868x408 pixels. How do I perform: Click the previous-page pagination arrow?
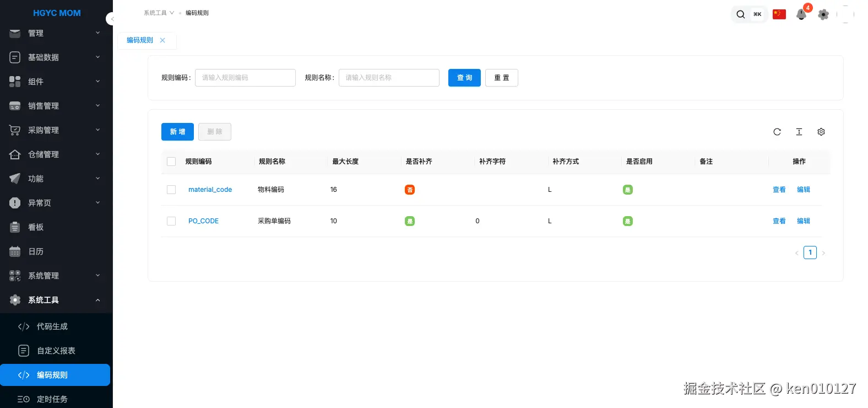797,253
